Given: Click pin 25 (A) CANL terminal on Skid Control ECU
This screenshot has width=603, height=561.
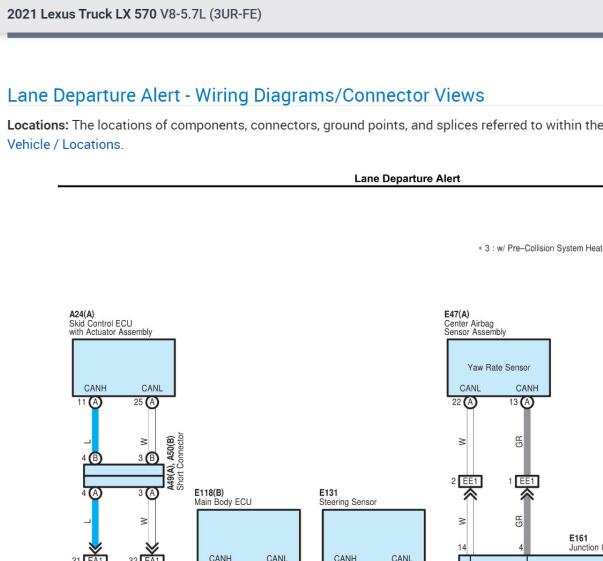Looking at the screenshot, I should (x=152, y=402).
